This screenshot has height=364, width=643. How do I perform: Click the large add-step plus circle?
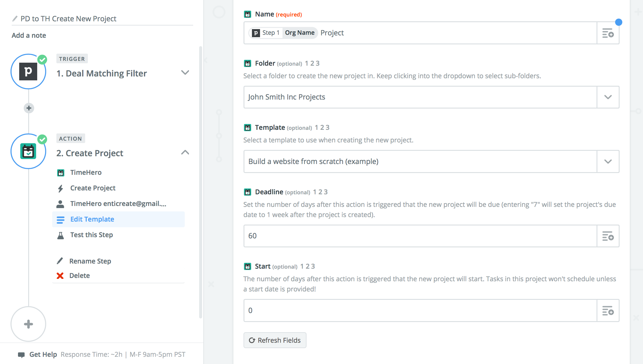pos(28,324)
